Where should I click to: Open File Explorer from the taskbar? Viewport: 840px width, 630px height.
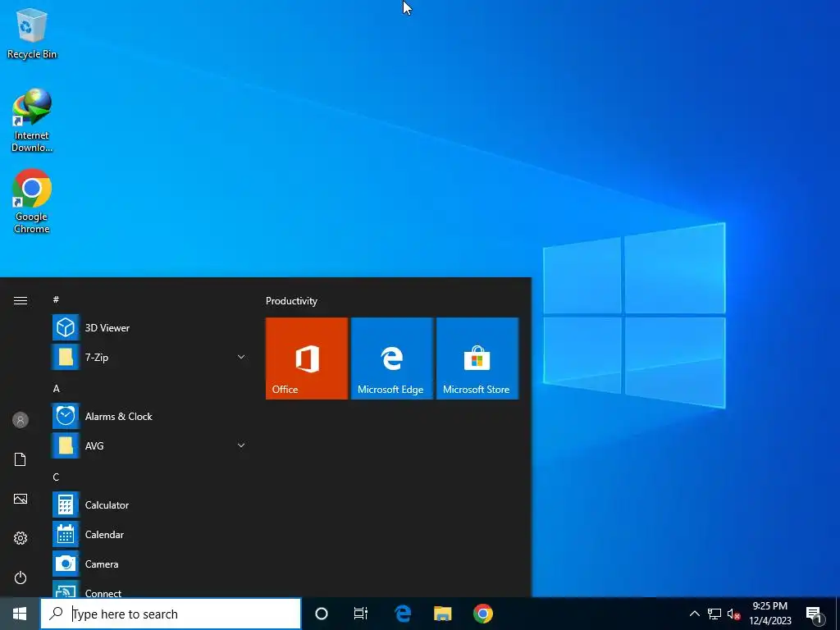pyautogui.click(x=442, y=614)
